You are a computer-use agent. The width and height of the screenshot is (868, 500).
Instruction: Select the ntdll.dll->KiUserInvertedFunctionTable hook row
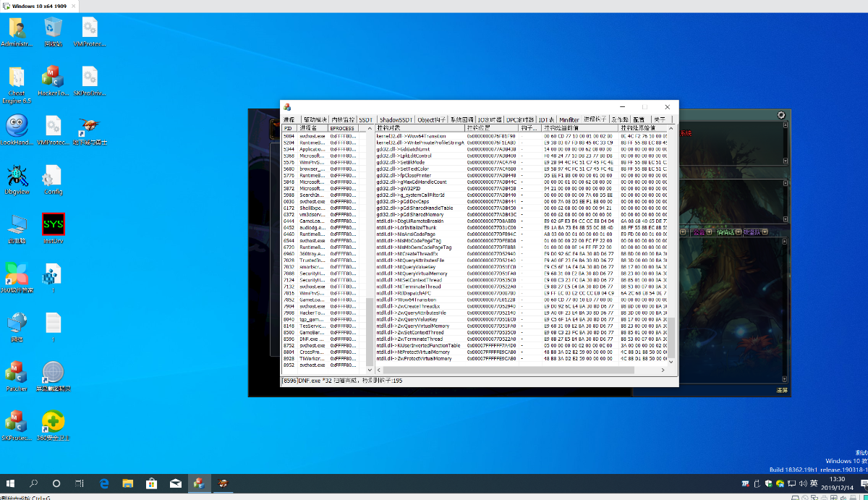coord(519,346)
